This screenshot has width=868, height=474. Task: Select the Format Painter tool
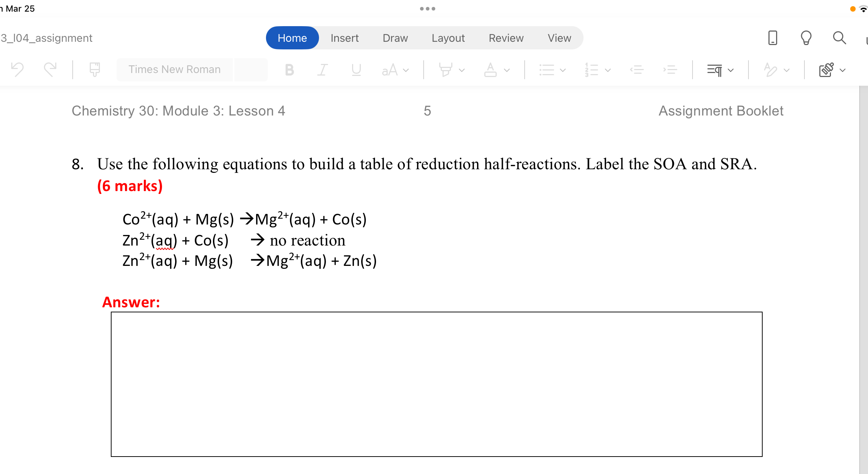coord(94,69)
